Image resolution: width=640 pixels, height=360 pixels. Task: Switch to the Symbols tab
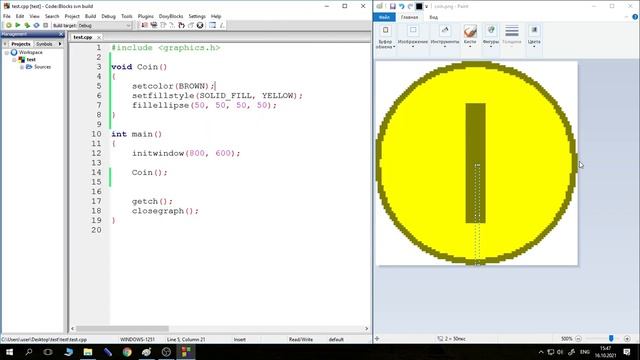[44, 44]
